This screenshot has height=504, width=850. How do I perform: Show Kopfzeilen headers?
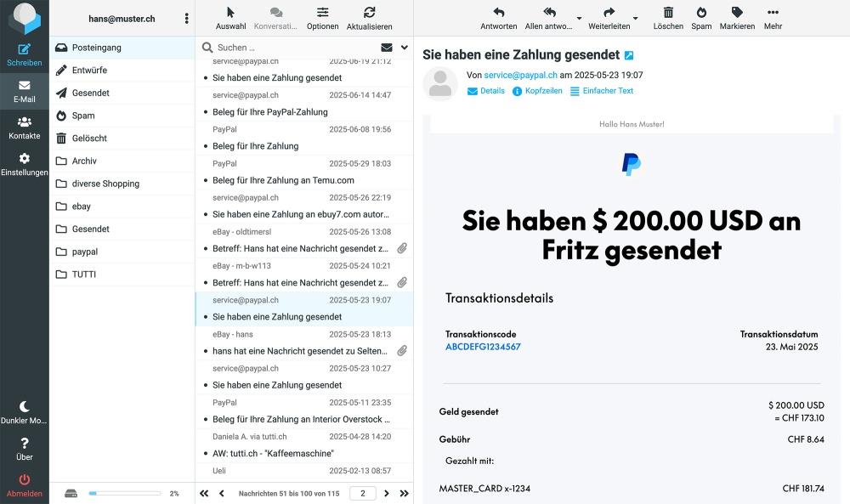(537, 91)
